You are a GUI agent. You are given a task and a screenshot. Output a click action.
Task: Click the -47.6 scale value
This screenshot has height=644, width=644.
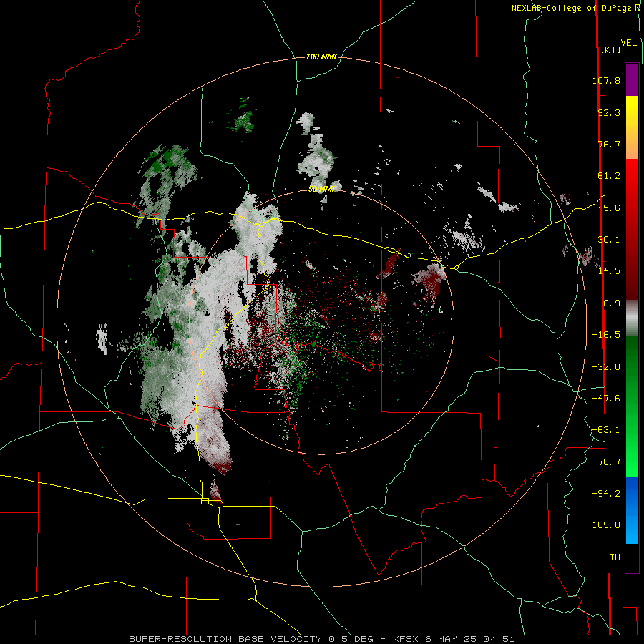pos(606,399)
